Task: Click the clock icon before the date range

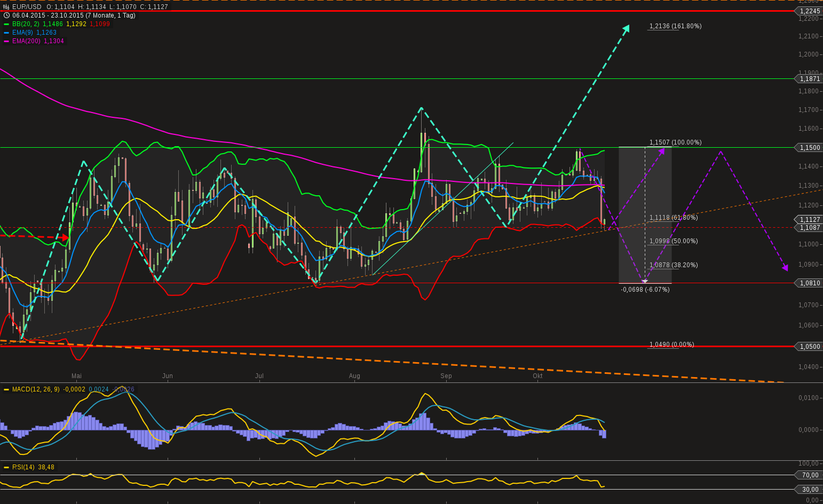Action: [6, 15]
